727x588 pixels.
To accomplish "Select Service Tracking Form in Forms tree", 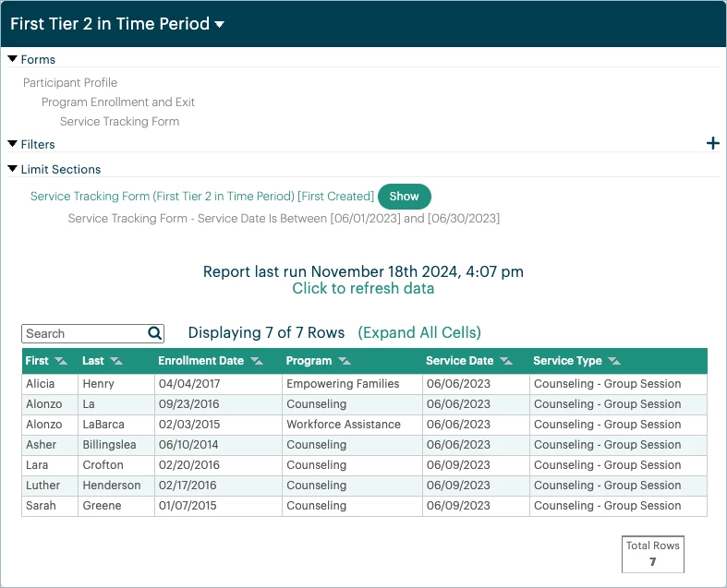I will pyautogui.click(x=119, y=122).
